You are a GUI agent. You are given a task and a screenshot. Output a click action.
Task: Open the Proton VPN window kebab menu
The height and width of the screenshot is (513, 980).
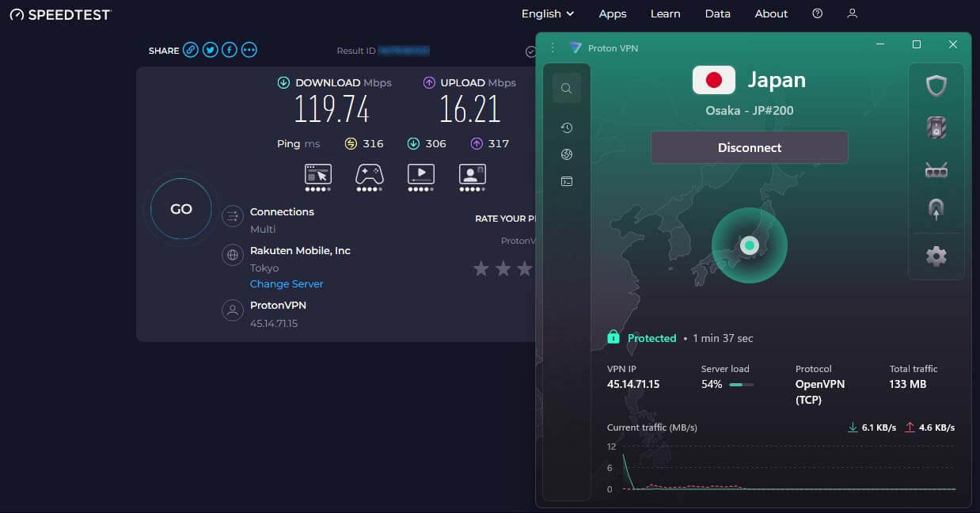coord(552,47)
